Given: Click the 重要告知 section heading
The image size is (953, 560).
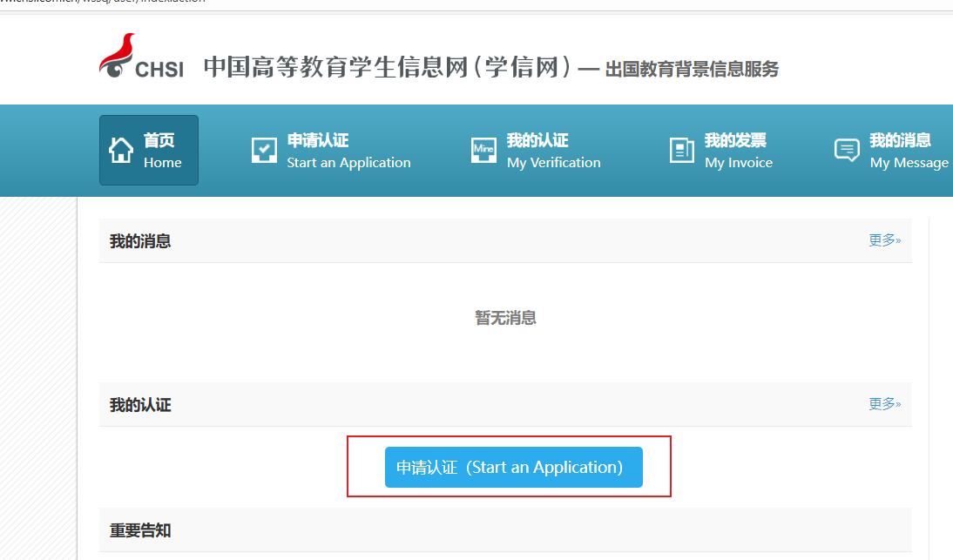Looking at the screenshot, I should coord(140,530).
